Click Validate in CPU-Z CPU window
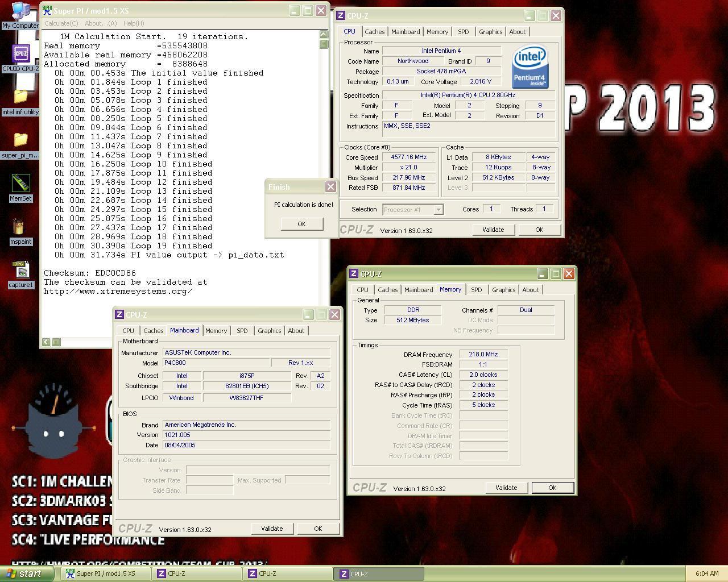The height and width of the screenshot is (582, 728). 493,230
